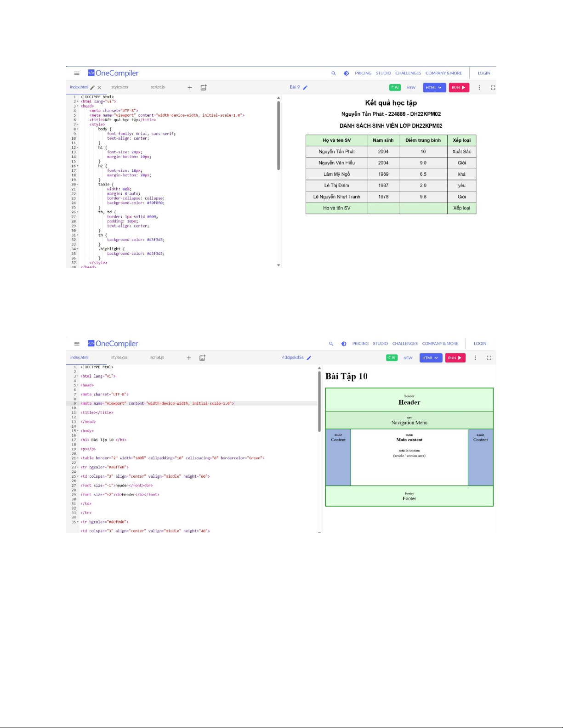Click the upload file icon in the Bài Tập 10 editor
This screenshot has height=728, width=563.
[x=202, y=358]
